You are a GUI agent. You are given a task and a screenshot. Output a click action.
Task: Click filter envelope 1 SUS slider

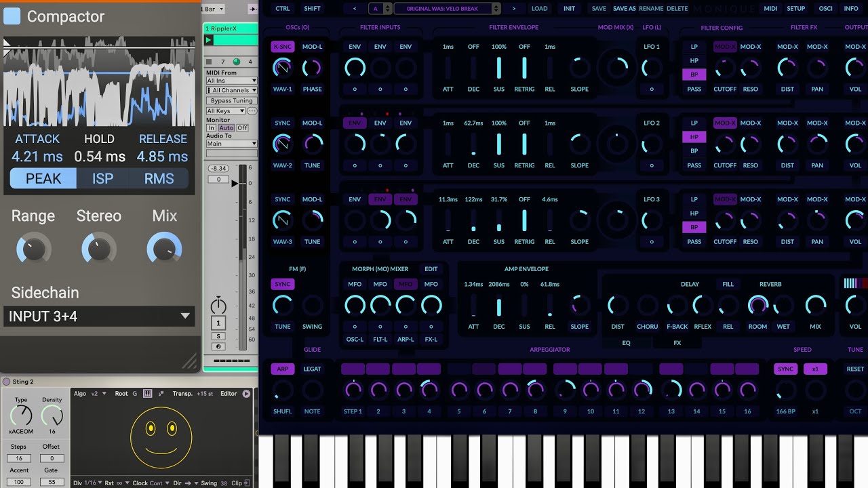[x=499, y=68]
